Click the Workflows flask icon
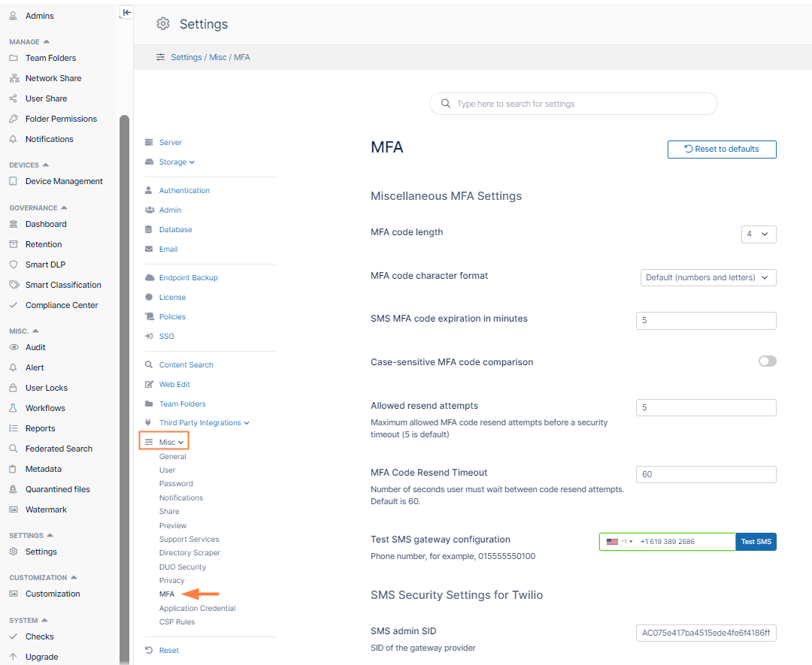This screenshot has height=665, width=812. (14, 408)
